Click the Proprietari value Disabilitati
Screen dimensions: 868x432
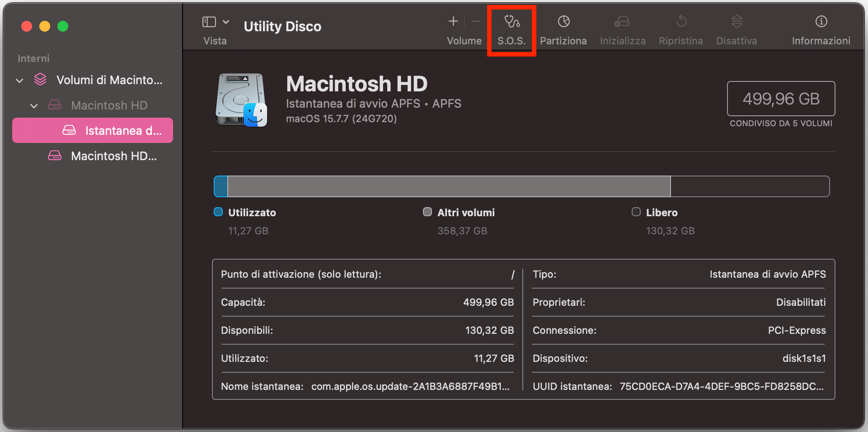tap(801, 302)
